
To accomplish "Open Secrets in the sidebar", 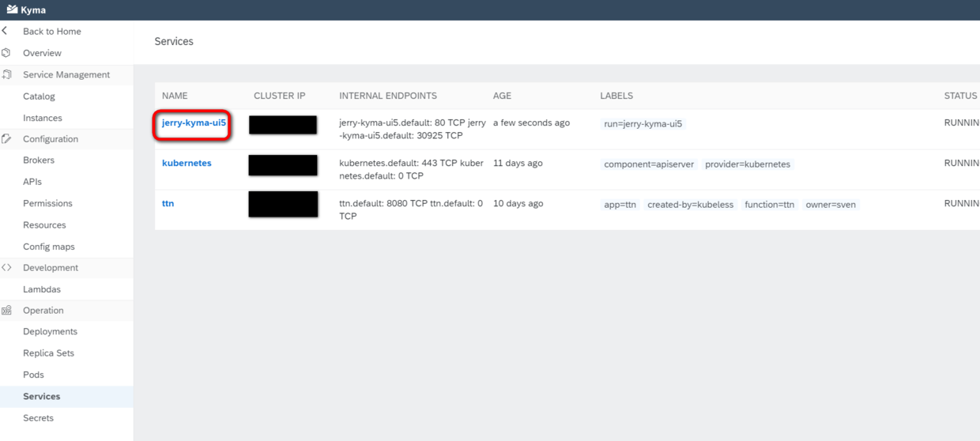I will 38,418.
